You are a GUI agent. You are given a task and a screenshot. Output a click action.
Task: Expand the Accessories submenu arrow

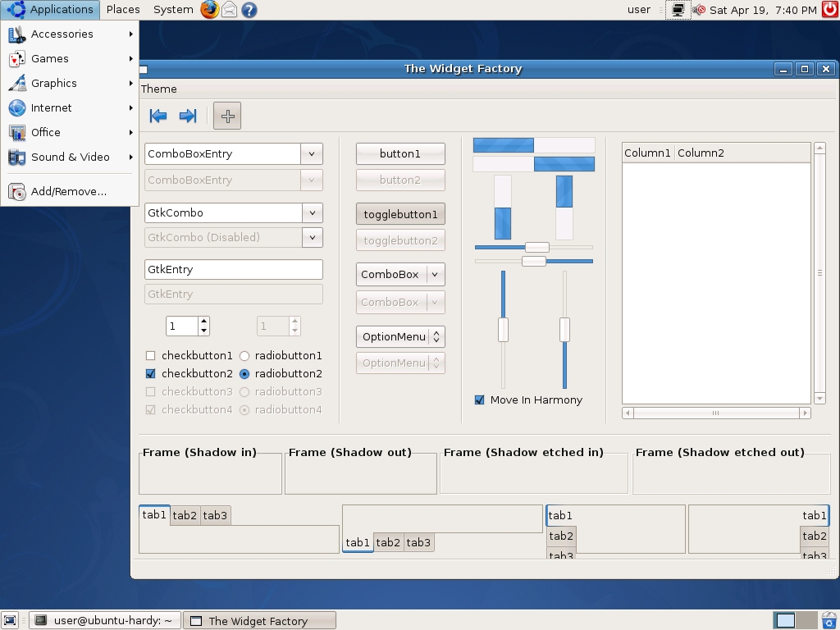[130, 34]
